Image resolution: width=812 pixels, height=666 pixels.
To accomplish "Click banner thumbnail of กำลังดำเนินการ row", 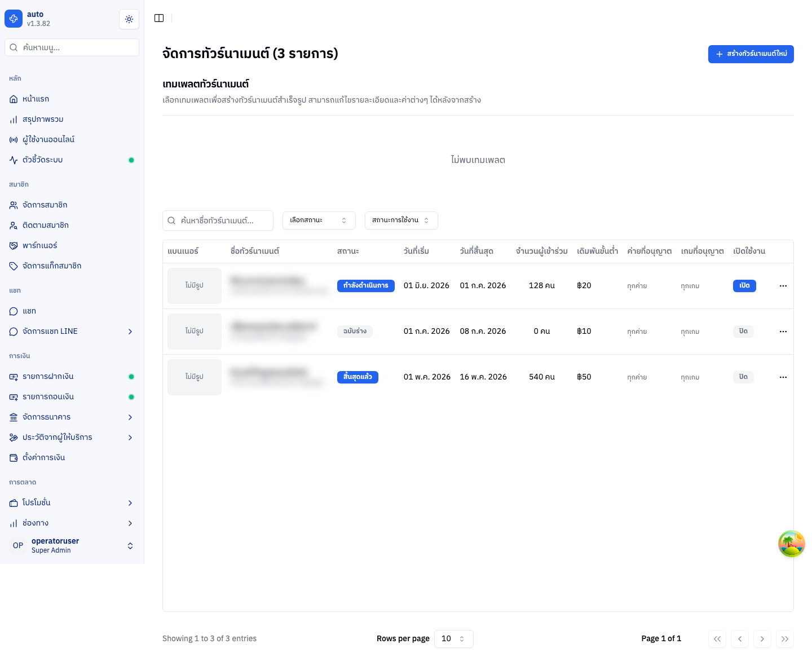I will pyautogui.click(x=195, y=286).
